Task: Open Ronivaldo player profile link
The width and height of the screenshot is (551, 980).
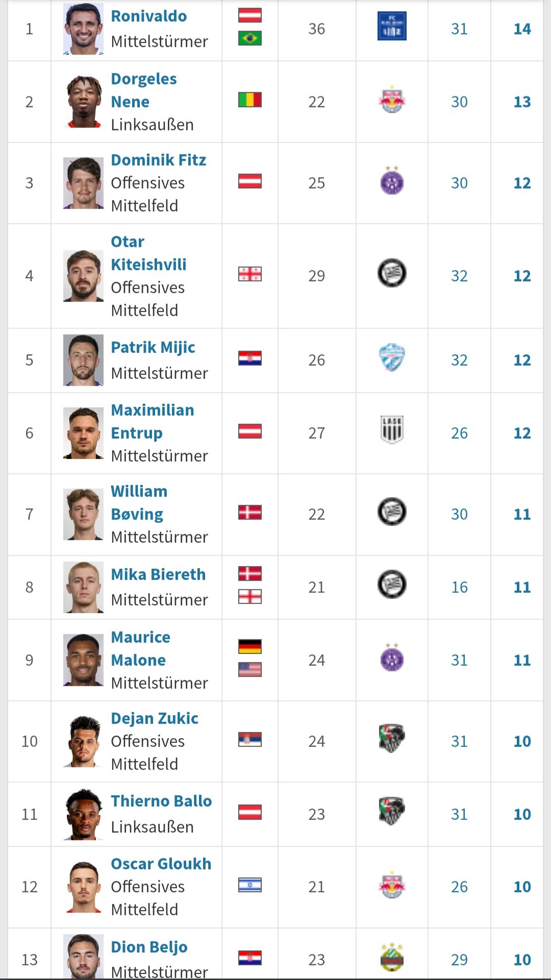Action: click(x=149, y=16)
